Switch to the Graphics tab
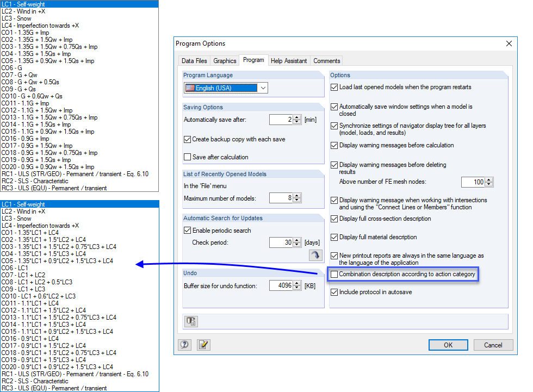This screenshot has height=392, width=533. point(225,61)
